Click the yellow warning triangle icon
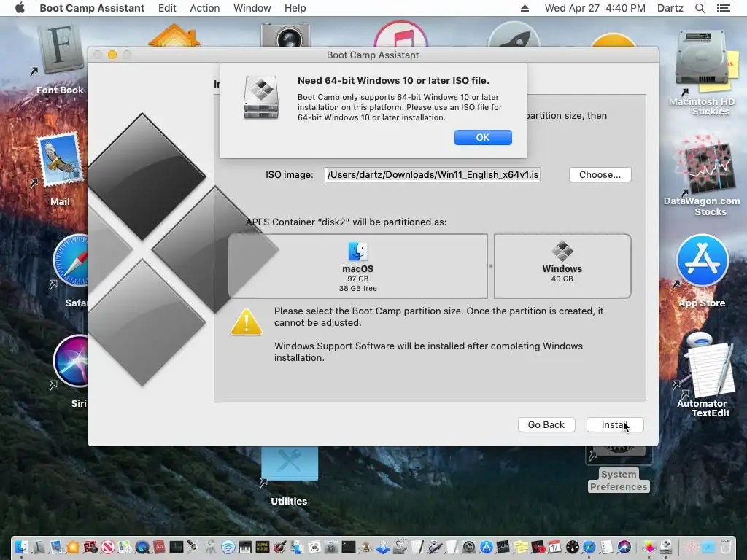This screenshot has height=560, width=747. [247, 322]
